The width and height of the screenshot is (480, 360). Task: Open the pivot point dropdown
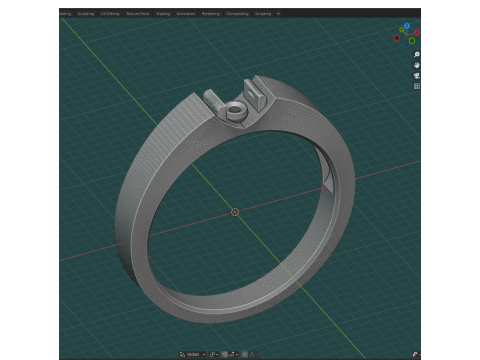click(x=214, y=354)
